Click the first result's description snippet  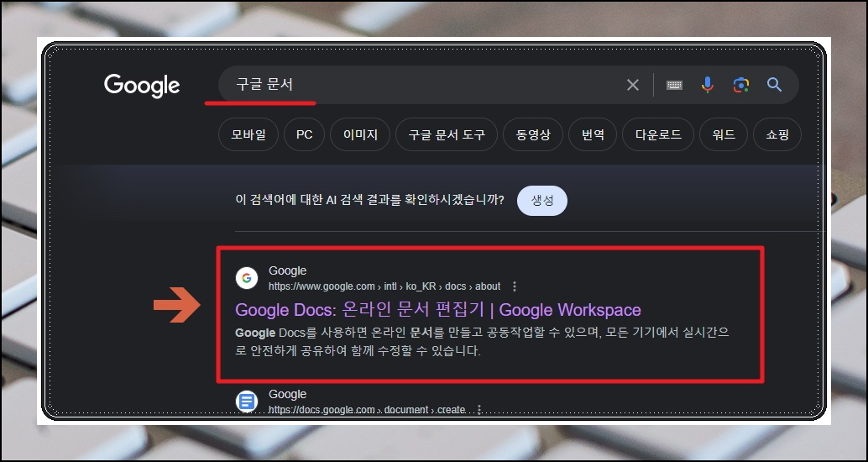click(482, 342)
